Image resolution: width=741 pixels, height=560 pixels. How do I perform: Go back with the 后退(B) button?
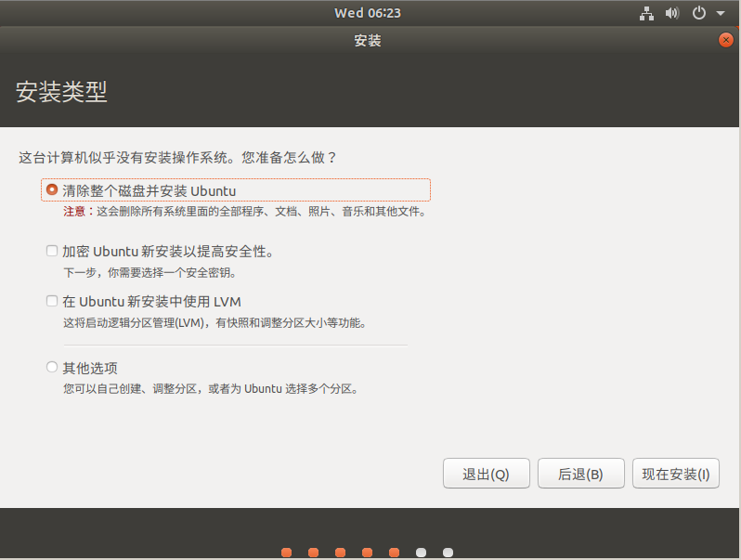pos(580,473)
